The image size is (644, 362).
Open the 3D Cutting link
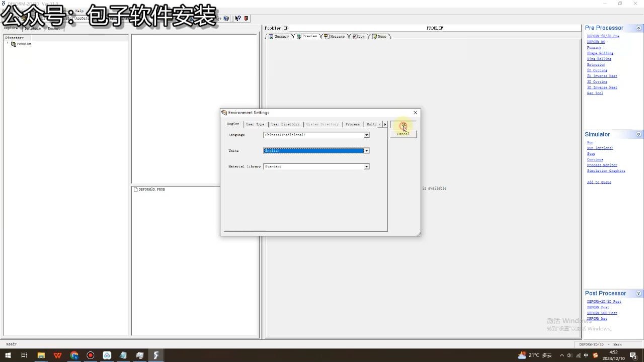(597, 81)
